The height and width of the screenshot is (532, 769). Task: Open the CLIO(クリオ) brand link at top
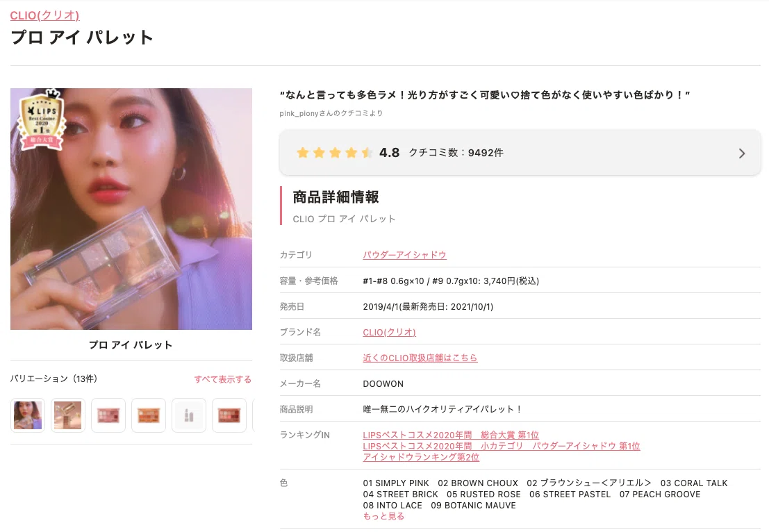(x=44, y=15)
